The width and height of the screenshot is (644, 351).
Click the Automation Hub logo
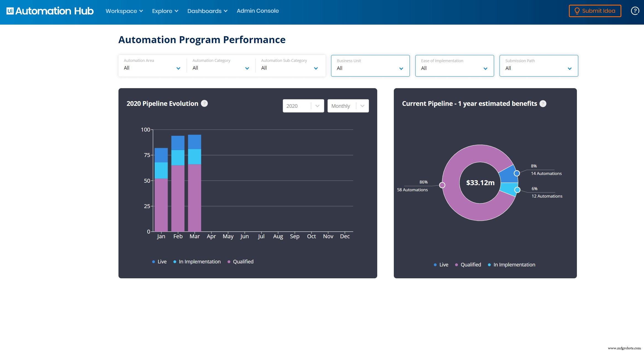coord(50,11)
